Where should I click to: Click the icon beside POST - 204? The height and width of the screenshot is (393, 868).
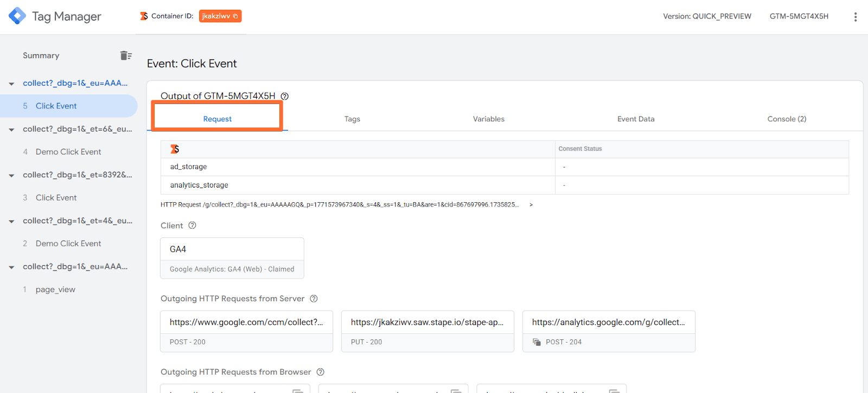pyautogui.click(x=537, y=342)
